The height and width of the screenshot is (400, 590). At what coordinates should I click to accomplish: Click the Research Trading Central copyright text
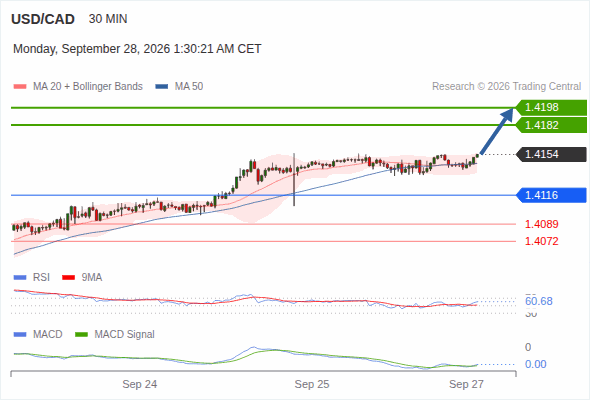coord(506,87)
